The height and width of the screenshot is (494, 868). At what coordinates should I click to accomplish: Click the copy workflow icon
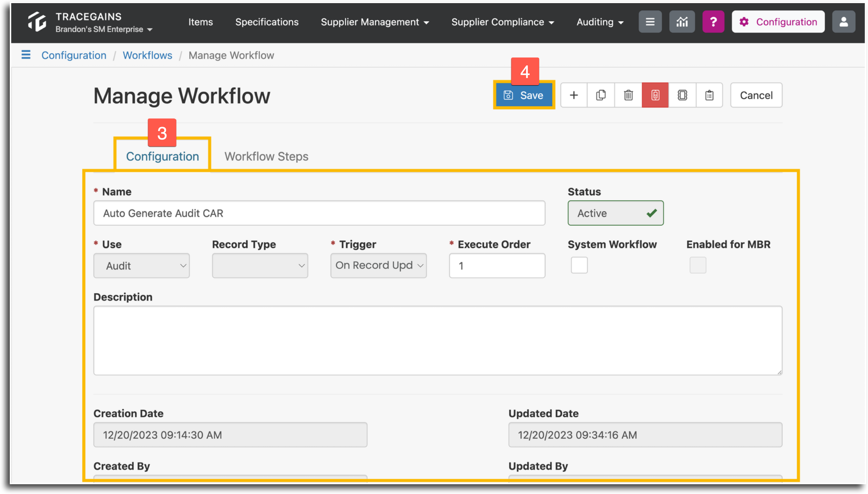(601, 95)
